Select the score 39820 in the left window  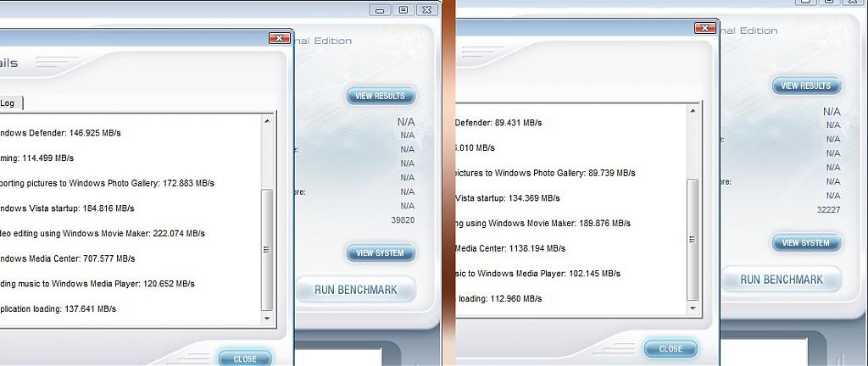pos(403,220)
